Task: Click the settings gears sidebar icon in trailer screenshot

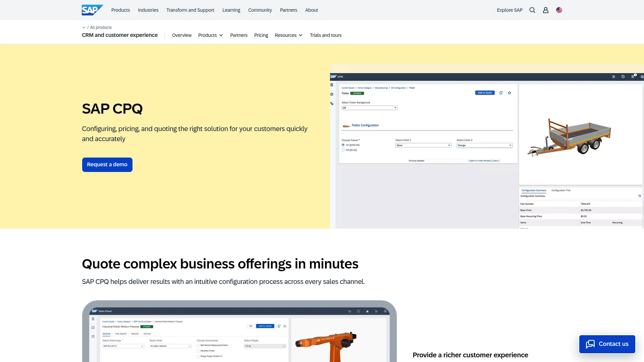Action: coord(332,104)
